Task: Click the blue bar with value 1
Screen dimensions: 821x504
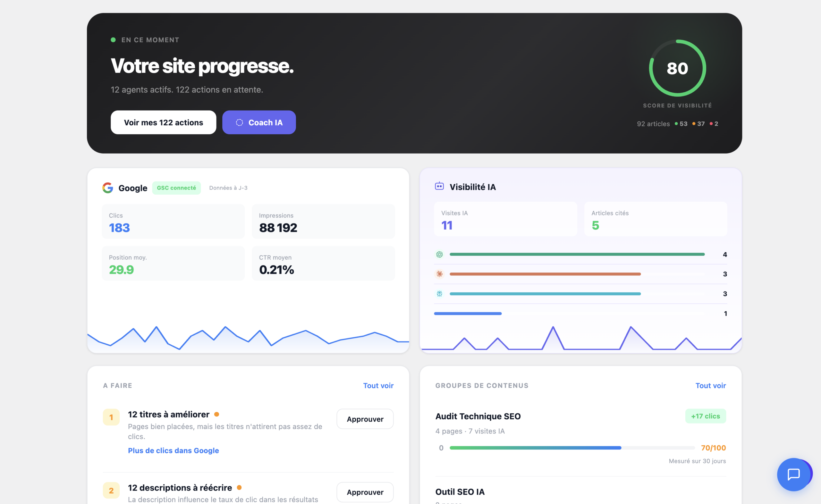Action: click(x=468, y=313)
